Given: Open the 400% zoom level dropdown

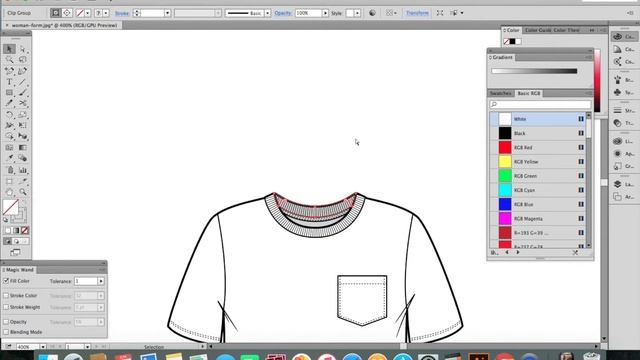Looking at the screenshot, I should coord(42,347).
